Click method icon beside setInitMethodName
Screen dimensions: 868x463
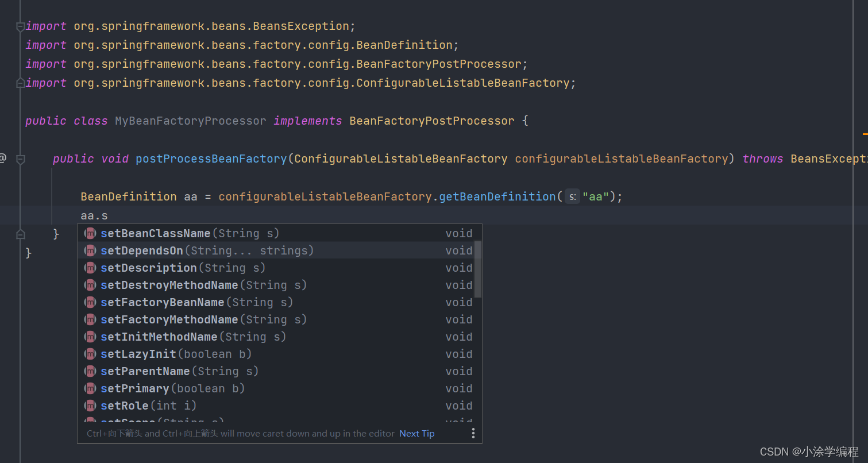pos(90,337)
